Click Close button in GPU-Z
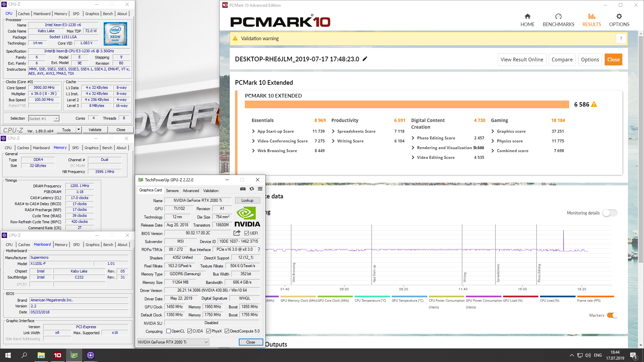Viewport: 644px width, 362px height. [x=251, y=342]
